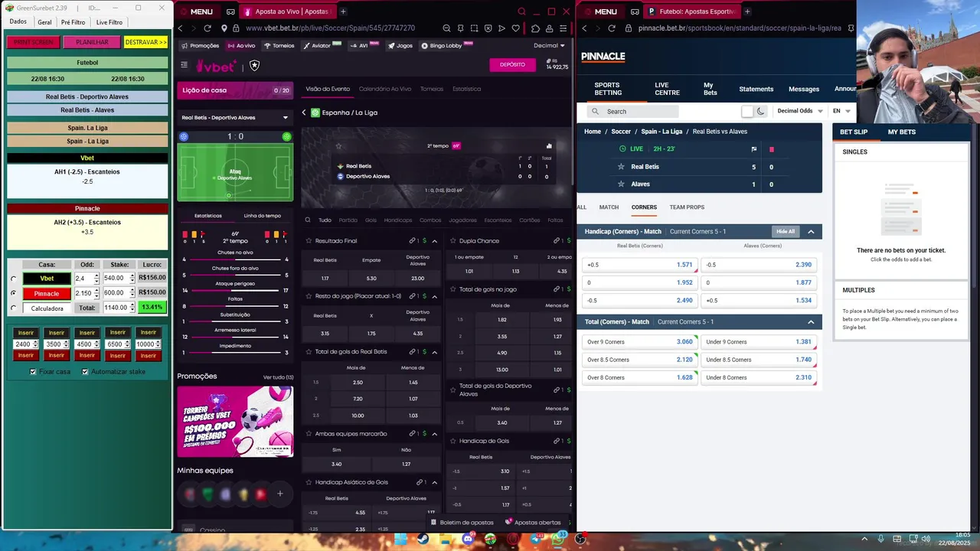
Task: Toggle the Fixar casa checkbox
Action: coord(32,372)
